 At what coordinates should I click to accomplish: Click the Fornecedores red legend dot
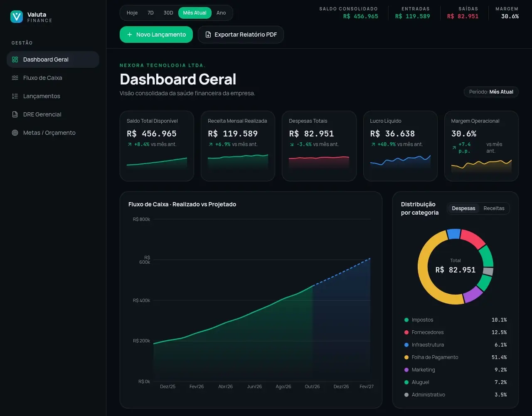tap(406, 332)
